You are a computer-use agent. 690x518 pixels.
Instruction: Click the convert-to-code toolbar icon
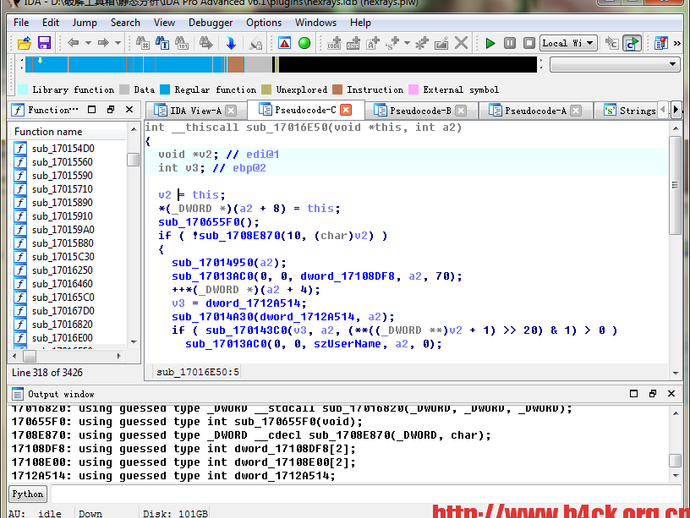click(x=334, y=43)
